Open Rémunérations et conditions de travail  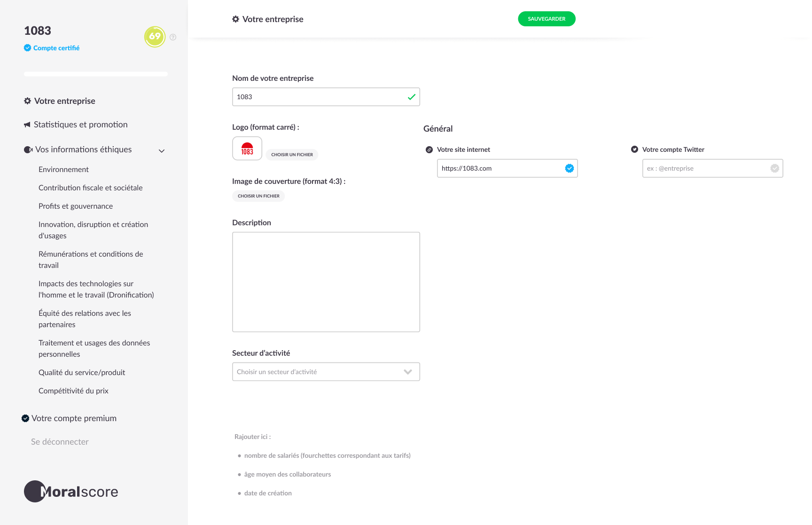(91, 259)
